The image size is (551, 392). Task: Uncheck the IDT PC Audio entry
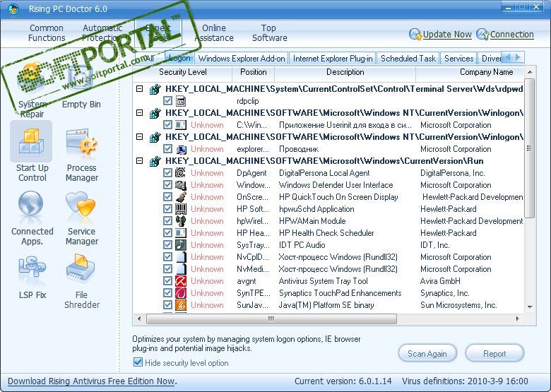pos(167,245)
